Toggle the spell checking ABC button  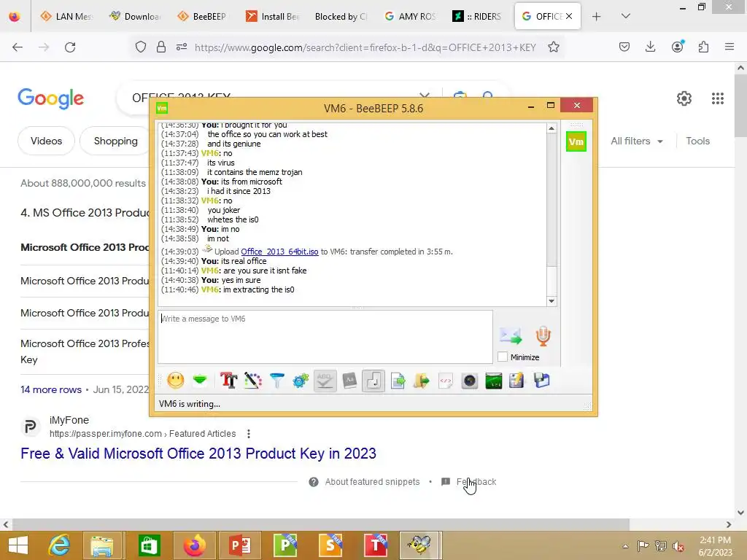click(x=325, y=381)
